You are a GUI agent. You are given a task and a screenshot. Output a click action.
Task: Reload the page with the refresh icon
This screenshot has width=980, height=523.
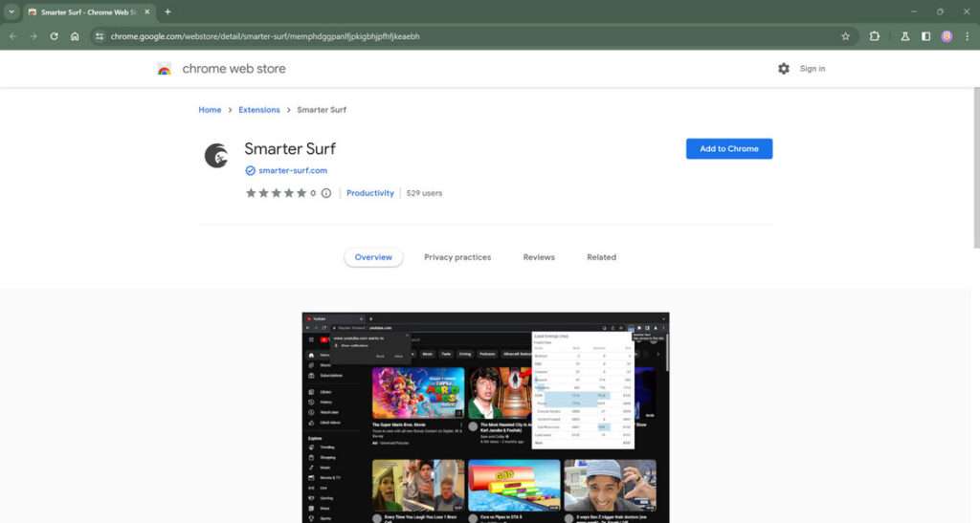coord(54,36)
